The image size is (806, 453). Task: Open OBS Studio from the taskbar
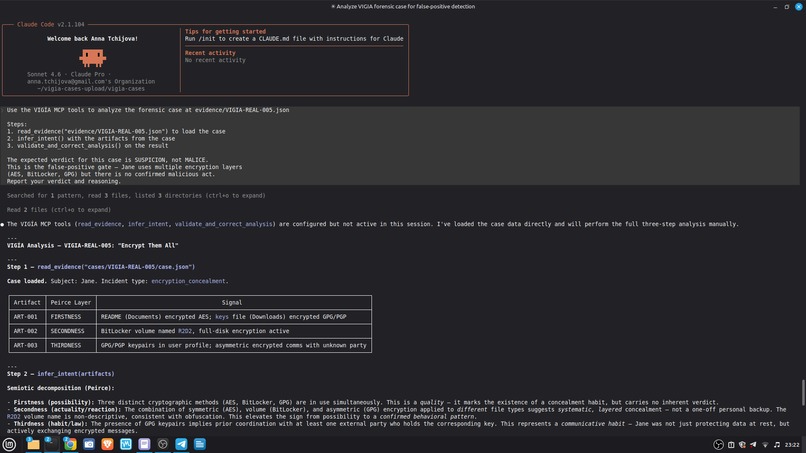click(163, 444)
